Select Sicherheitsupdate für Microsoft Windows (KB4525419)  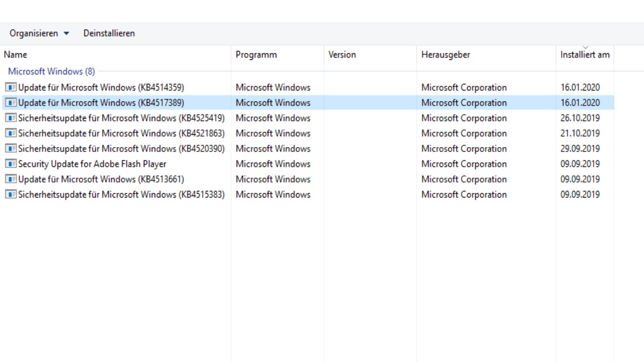(122, 118)
